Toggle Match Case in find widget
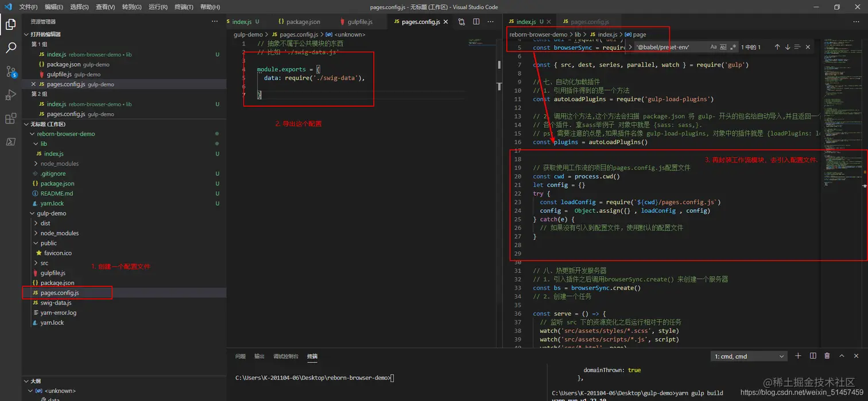The height and width of the screenshot is (401, 868). coord(714,47)
